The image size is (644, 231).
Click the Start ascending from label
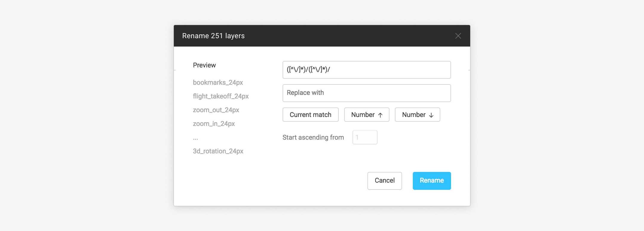pos(313,137)
